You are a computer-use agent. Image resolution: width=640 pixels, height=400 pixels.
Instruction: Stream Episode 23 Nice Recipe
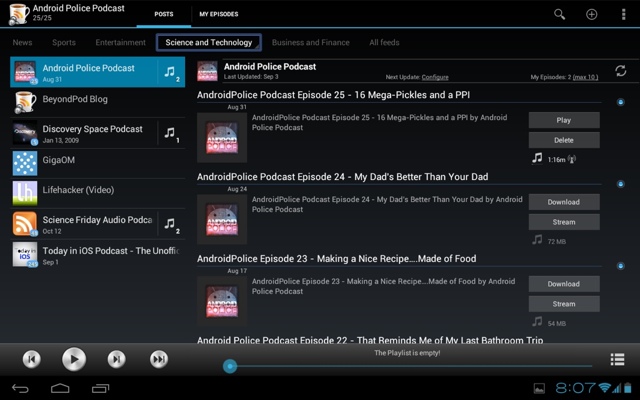coord(564,304)
